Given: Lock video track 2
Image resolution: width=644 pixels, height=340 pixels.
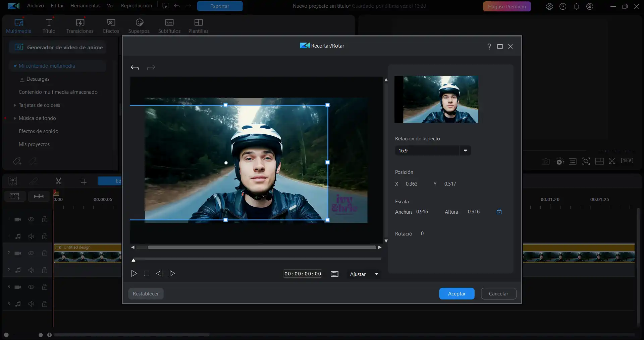Looking at the screenshot, I should pos(45,253).
